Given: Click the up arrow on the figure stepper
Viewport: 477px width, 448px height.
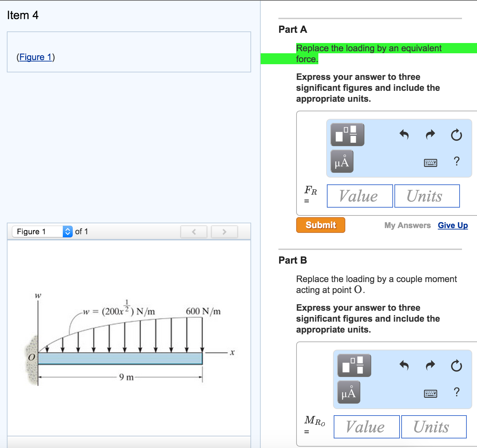Looking at the screenshot, I should click(x=68, y=229).
